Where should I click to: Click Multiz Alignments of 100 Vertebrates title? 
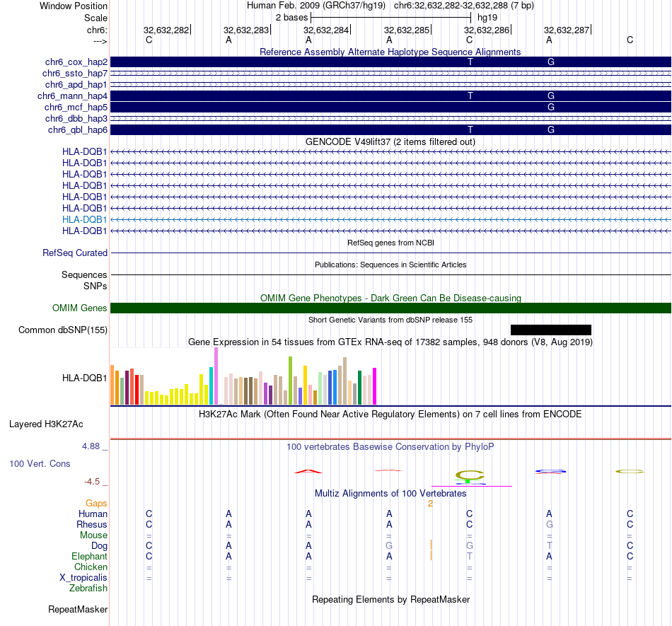(x=390, y=494)
